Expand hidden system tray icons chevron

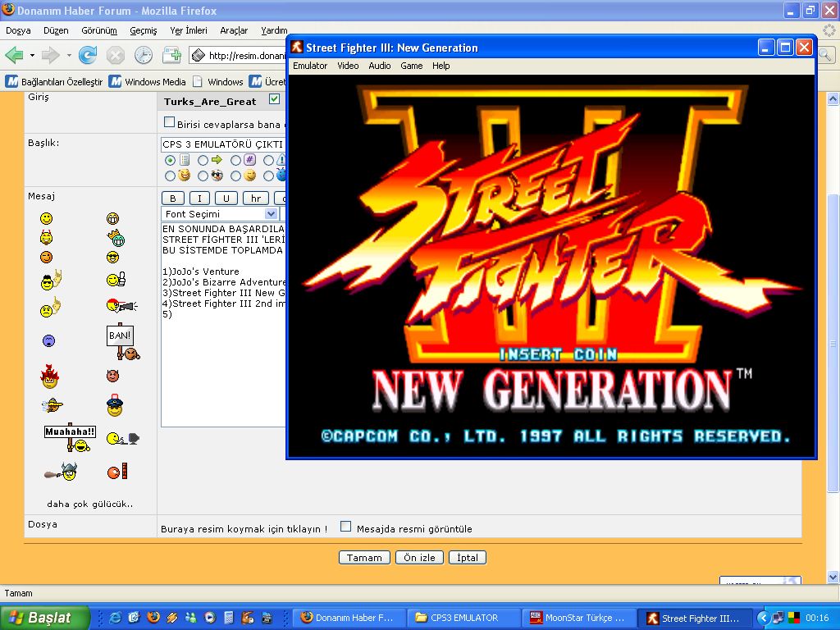[764, 619]
